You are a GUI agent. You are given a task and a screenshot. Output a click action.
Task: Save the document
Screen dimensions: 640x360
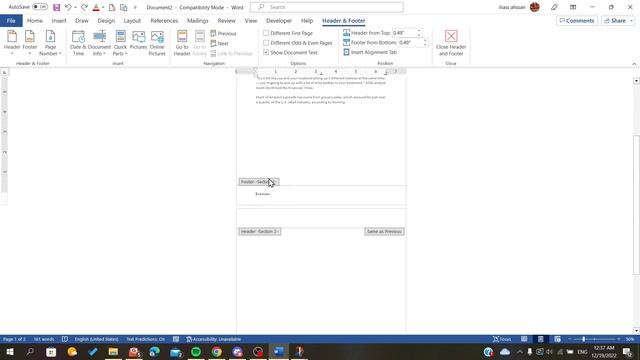pos(57,7)
